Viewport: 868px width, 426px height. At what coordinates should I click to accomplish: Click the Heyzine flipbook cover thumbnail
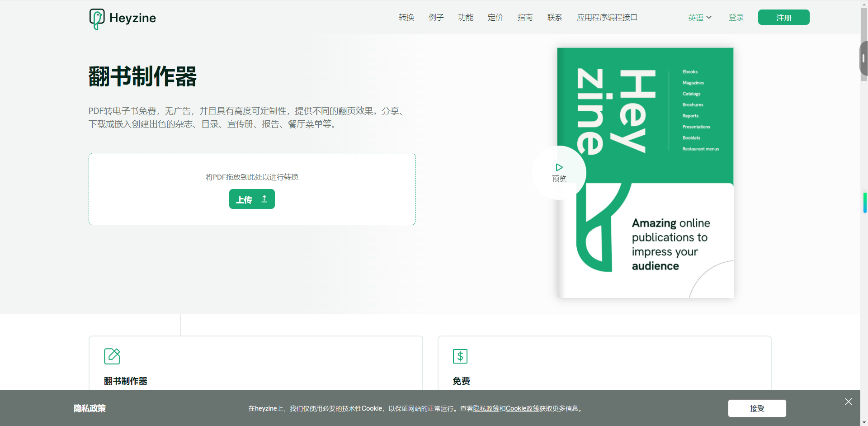(x=645, y=172)
